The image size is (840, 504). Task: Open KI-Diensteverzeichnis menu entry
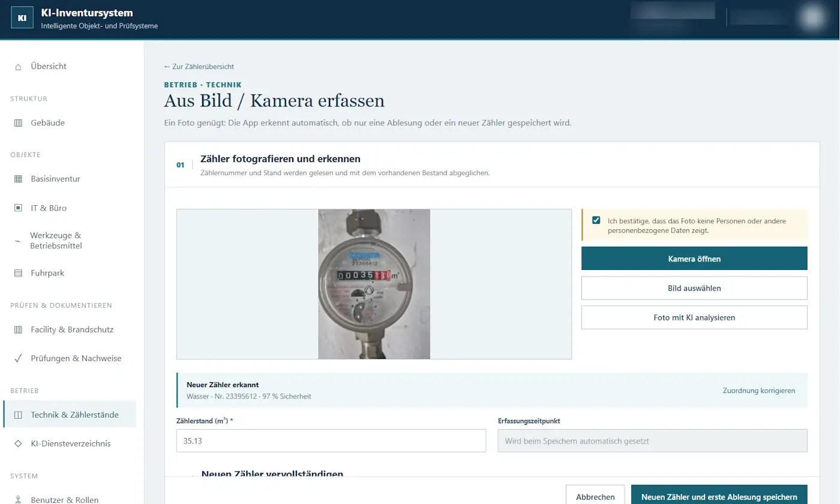click(70, 444)
